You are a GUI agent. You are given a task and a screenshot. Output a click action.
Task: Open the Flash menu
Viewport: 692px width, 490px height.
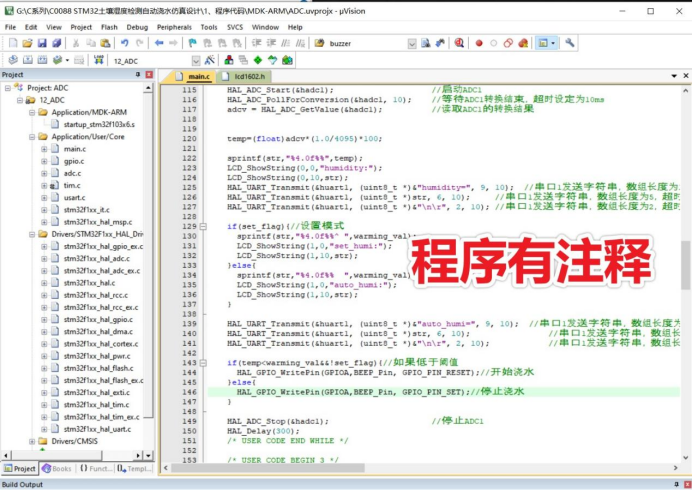coord(109,27)
